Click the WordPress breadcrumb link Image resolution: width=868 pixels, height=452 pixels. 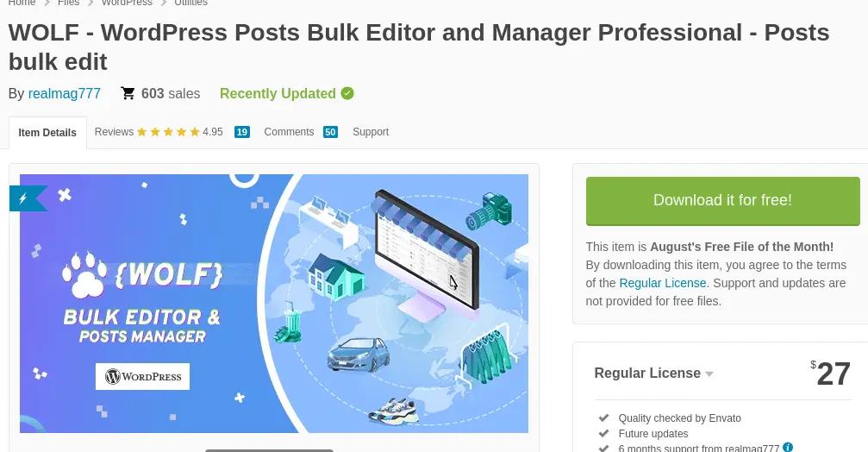(x=127, y=3)
